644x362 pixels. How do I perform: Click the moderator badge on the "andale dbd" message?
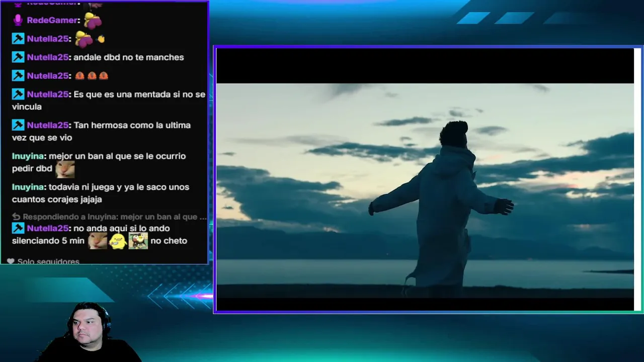pyautogui.click(x=18, y=57)
